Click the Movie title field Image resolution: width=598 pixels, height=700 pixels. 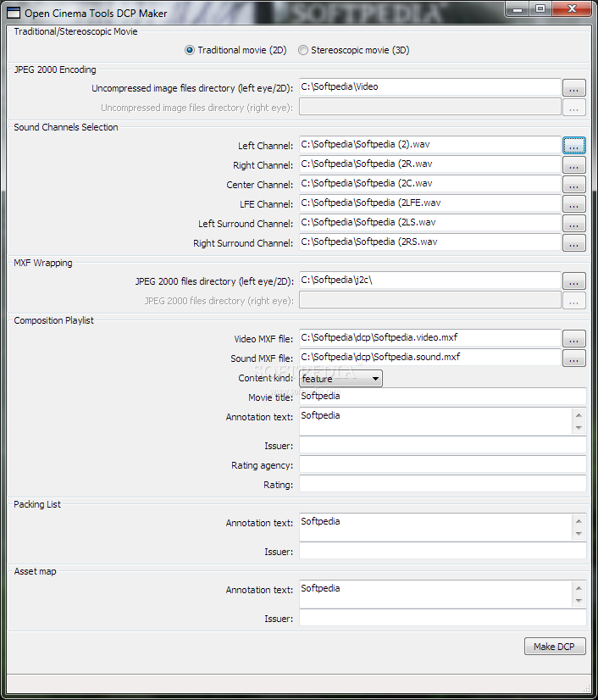(x=442, y=397)
